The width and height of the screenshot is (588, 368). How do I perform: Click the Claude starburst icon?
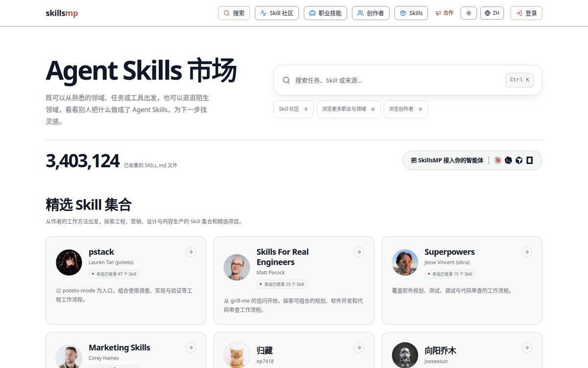tap(498, 160)
